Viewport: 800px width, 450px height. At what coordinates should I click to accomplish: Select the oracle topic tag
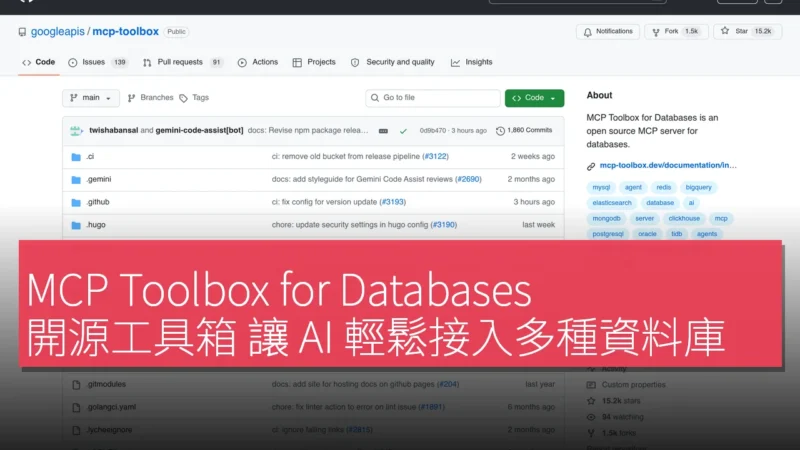tap(647, 234)
